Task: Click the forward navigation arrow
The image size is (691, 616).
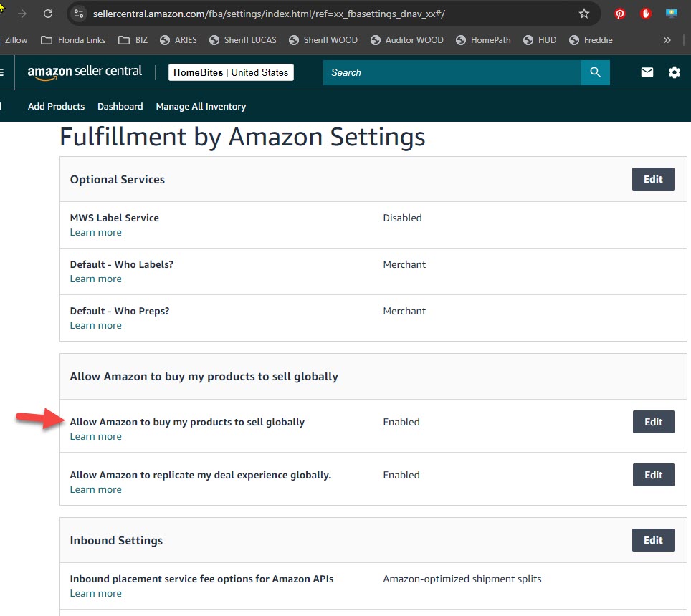Action: (22, 14)
